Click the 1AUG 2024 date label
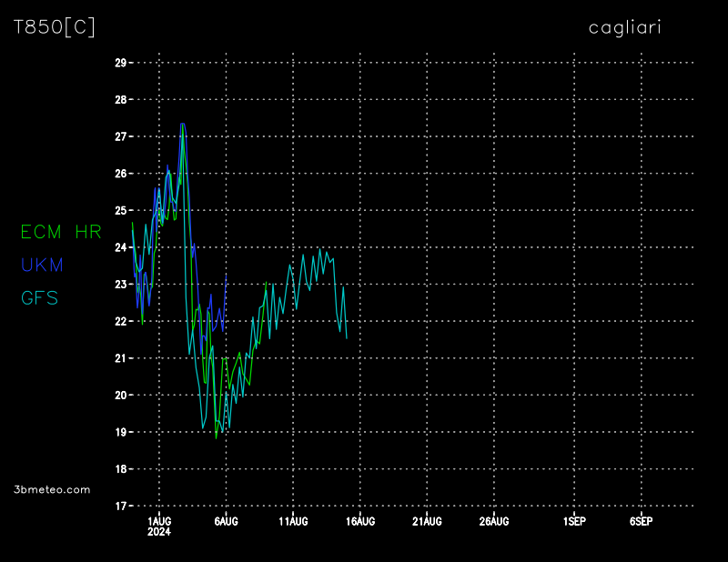 pos(159,526)
